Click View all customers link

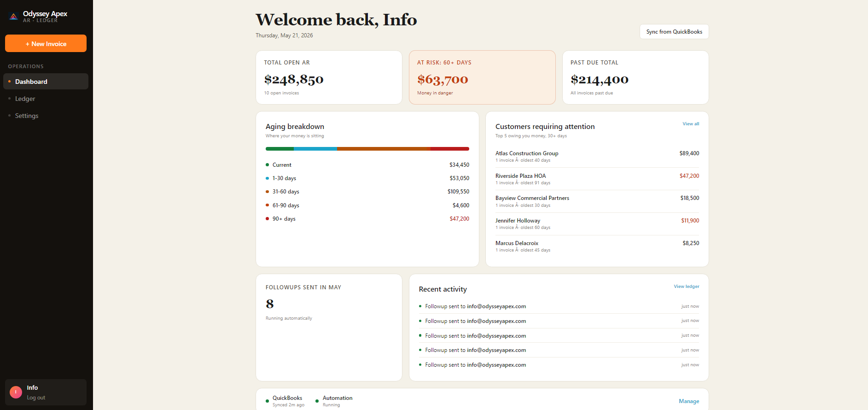[x=691, y=124]
